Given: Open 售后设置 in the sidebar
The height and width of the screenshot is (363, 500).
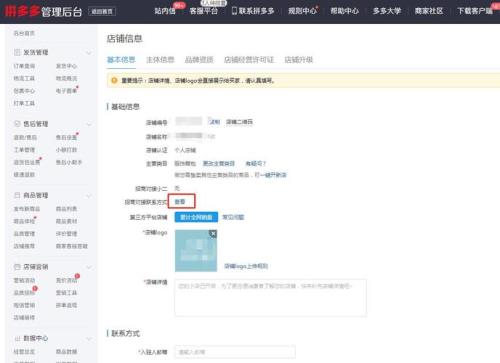Looking at the screenshot, I should click(x=66, y=137).
